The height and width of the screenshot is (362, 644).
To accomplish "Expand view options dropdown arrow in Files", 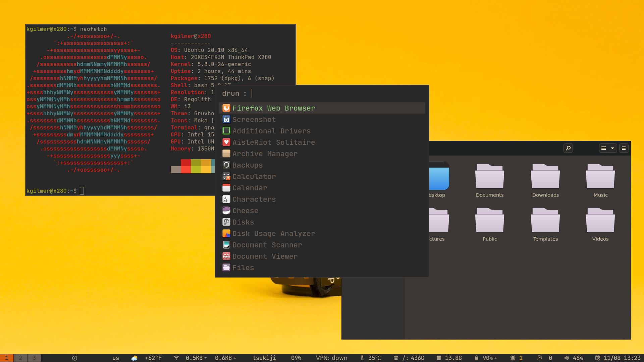I will (x=612, y=148).
